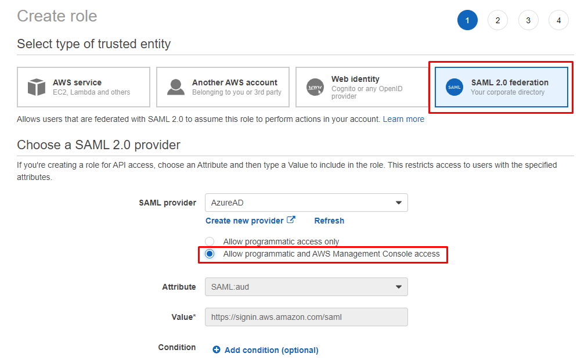Click the blue SAML badge icon
Screen dimensions: 588x364
[454, 87]
